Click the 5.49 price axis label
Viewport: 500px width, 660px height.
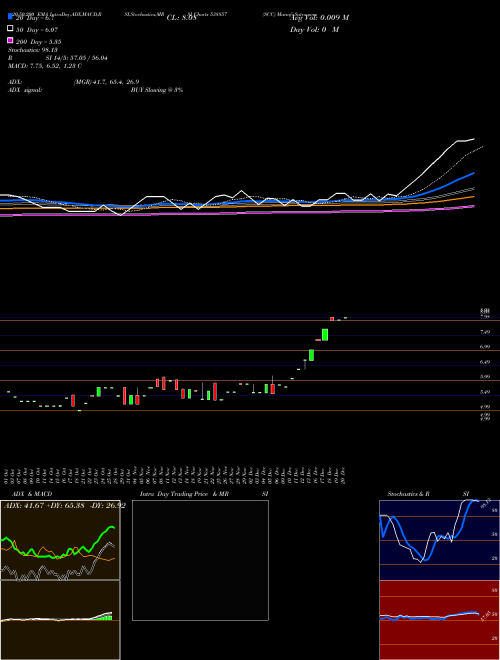tap(485, 392)
